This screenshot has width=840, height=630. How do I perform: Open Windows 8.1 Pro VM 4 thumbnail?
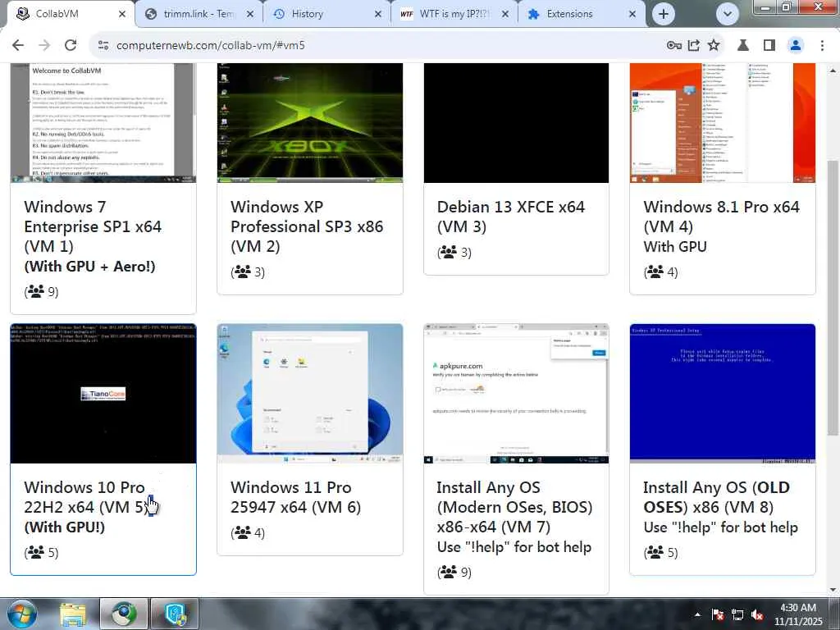click(723, 123)
